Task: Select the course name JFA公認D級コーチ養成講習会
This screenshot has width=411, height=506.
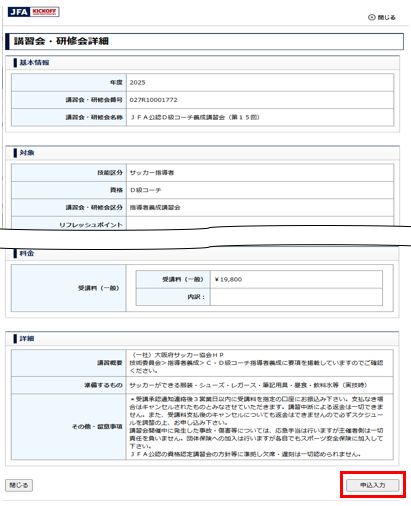Action: click(x=195, y=117)
